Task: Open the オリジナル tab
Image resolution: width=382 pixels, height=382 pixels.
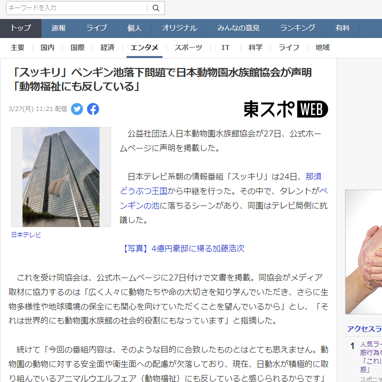Action: [x=179, y=28]
